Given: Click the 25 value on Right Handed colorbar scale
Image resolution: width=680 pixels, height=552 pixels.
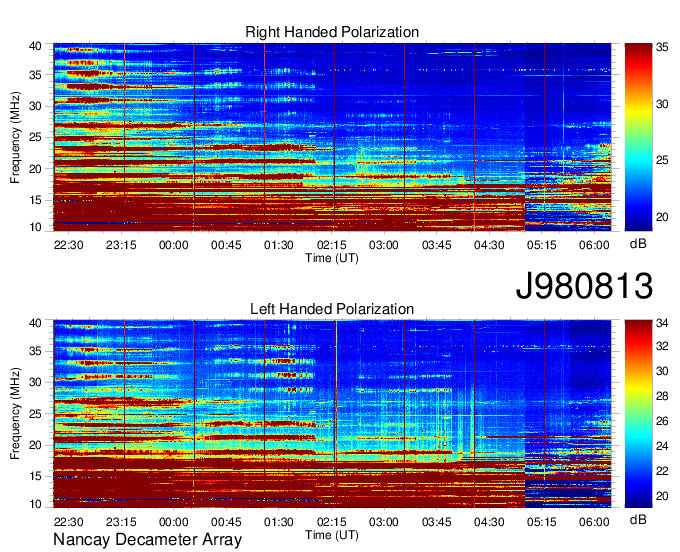Looking at the screenshot, I should 662,160.
